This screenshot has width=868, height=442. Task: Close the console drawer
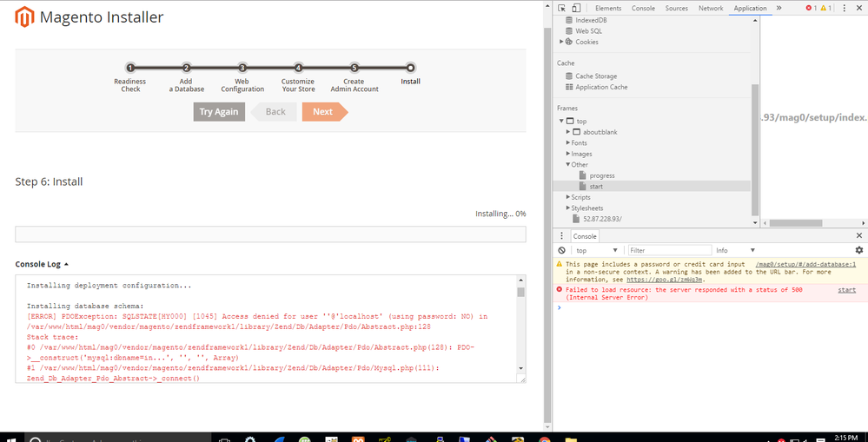[x=859, y=235]
